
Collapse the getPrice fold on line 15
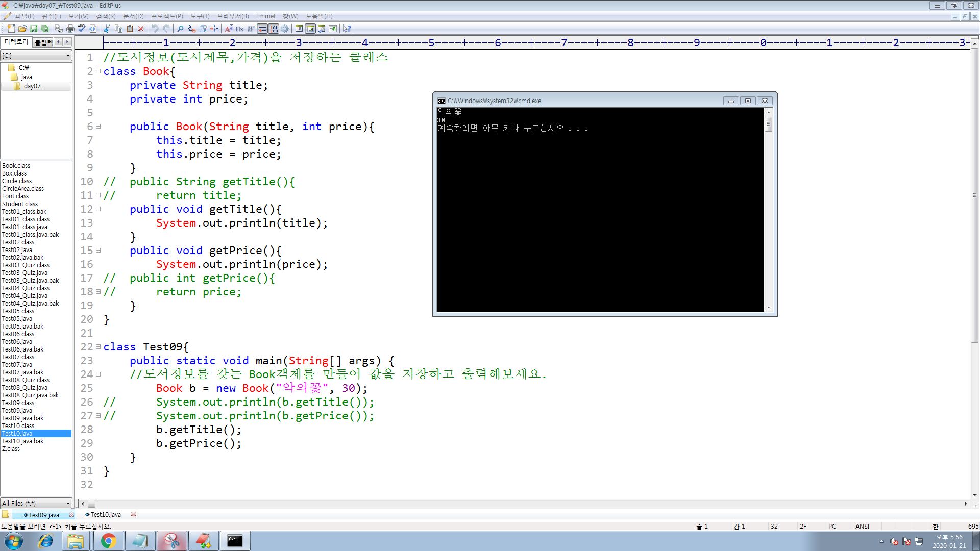tap(98, 251)
